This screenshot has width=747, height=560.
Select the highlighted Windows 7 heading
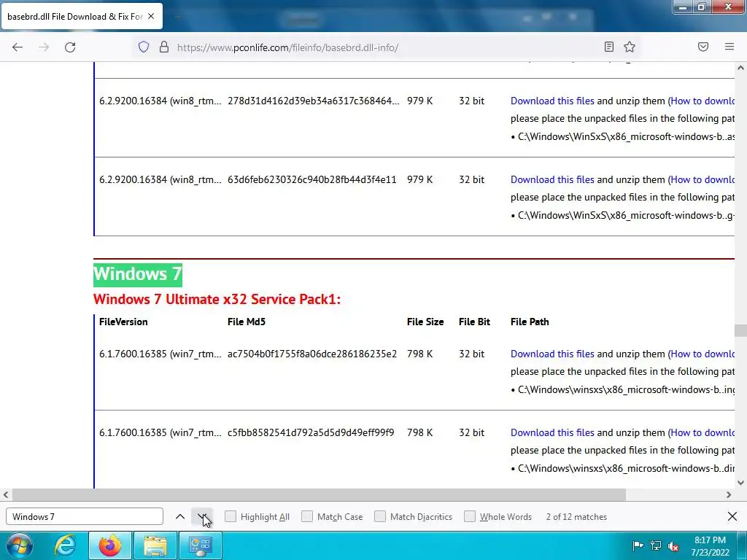coord(138,274)
